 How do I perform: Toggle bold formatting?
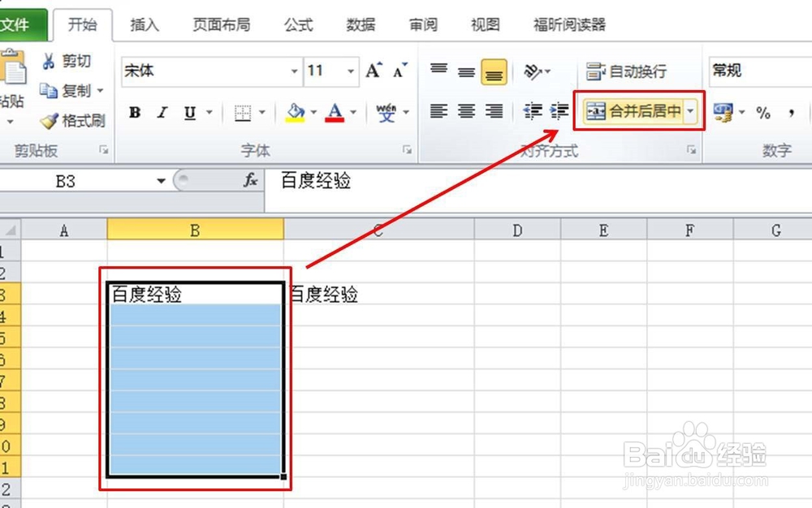pos(134,113)
